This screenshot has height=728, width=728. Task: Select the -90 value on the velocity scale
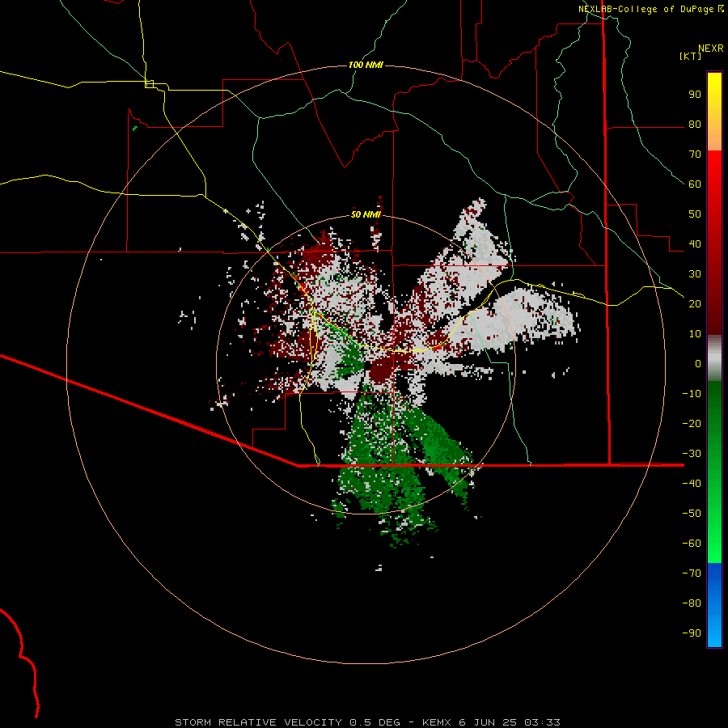pyautogui.click(x=692, y=633)
